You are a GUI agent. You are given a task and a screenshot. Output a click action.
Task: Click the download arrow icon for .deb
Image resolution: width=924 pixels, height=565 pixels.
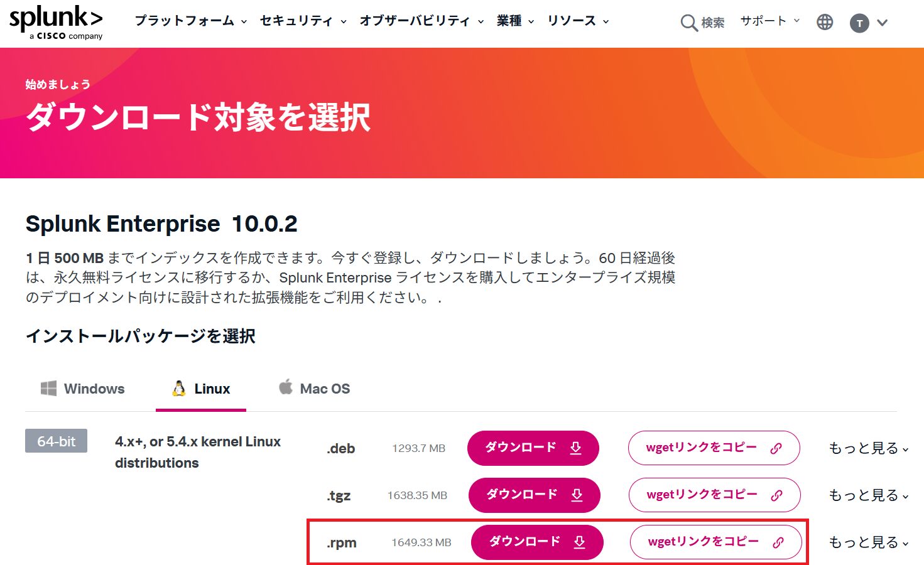tap(575, 448)
